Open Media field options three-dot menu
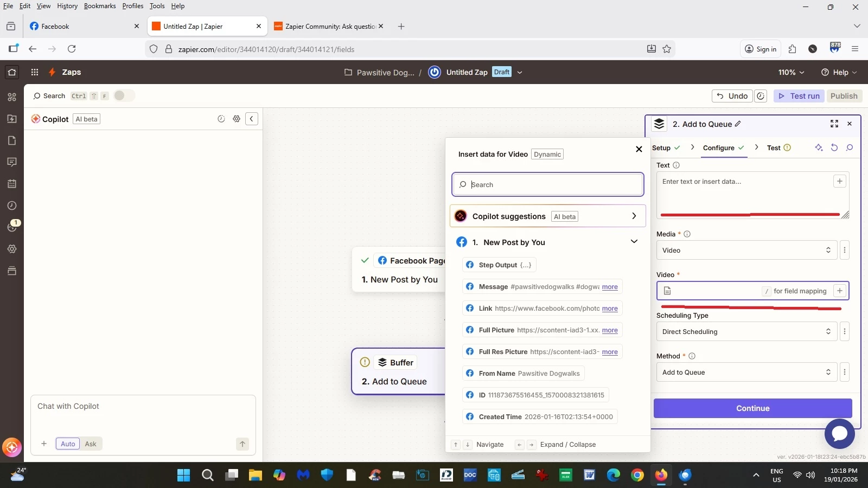The height and width of the screenshot is (488, 868). pyautogui.click(x=845, y=251)
